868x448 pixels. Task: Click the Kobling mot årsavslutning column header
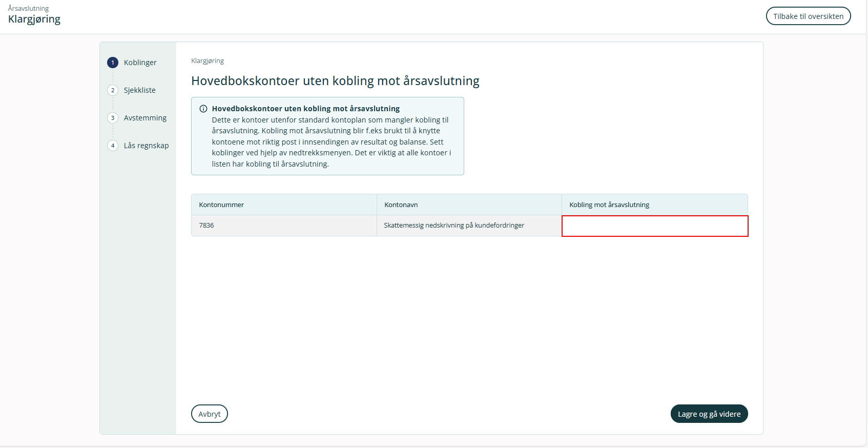(x=609, y=205)
